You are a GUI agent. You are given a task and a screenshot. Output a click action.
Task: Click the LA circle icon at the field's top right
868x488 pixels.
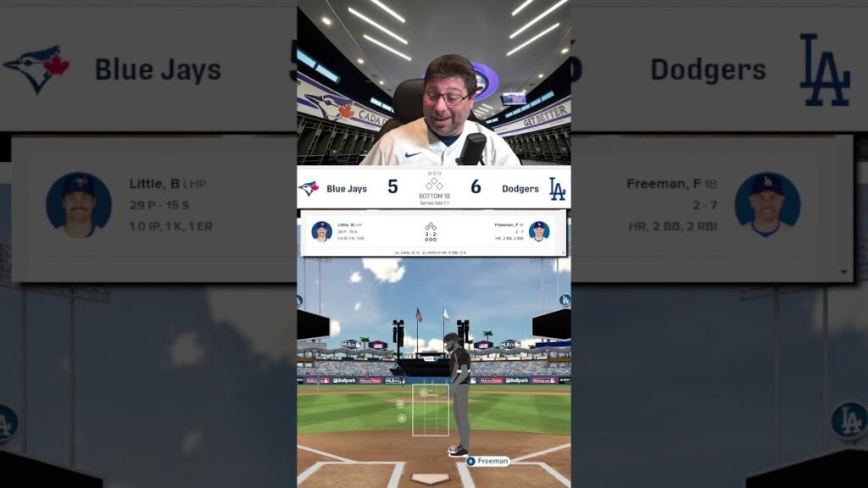(564, 300)
